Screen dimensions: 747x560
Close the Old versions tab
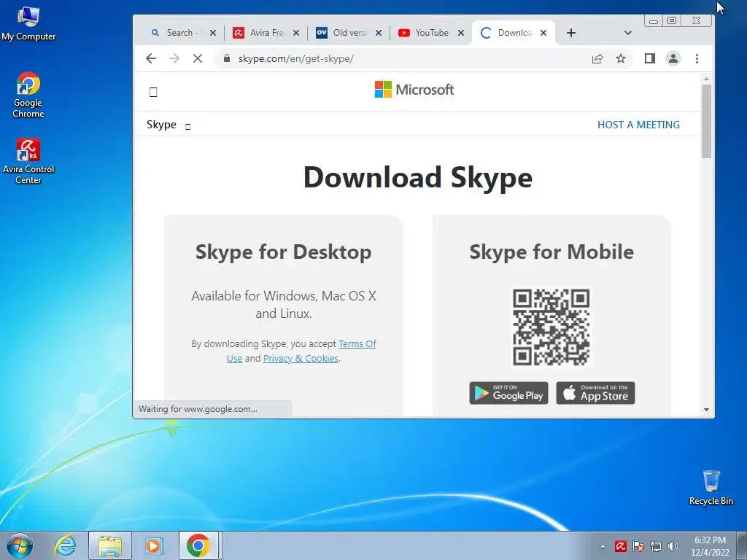click(x=379, y=33)
